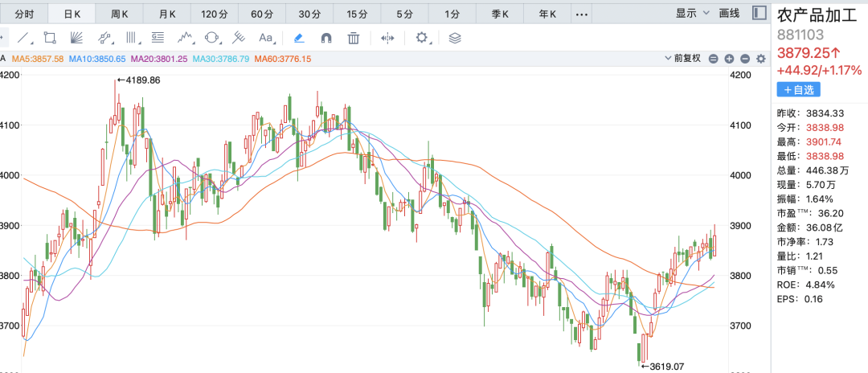Click the +自选 button

(x=798, y=90)
